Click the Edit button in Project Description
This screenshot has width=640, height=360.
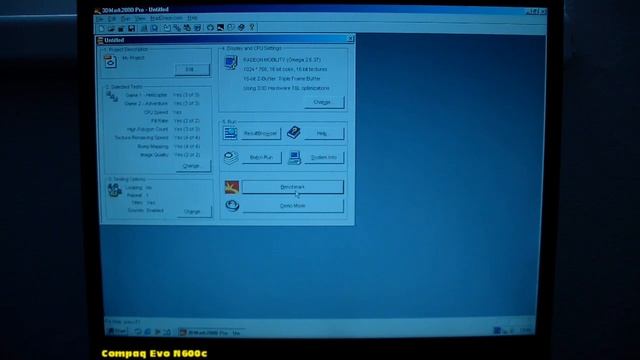(192, 70)
